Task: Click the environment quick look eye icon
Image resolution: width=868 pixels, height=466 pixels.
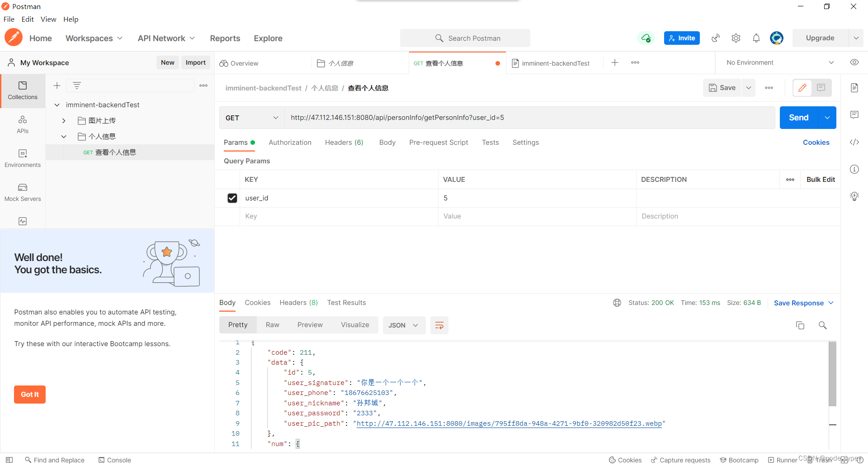Action: (854, 62)
